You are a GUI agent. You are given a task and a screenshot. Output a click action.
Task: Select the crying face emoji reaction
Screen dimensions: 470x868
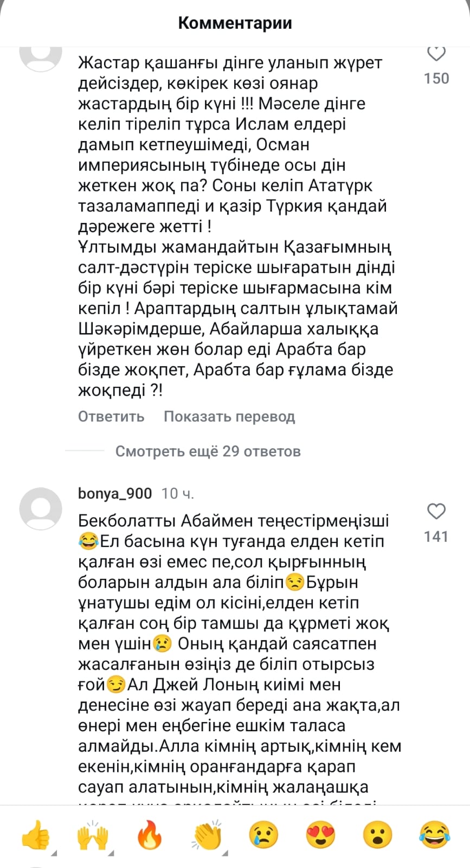264,835
